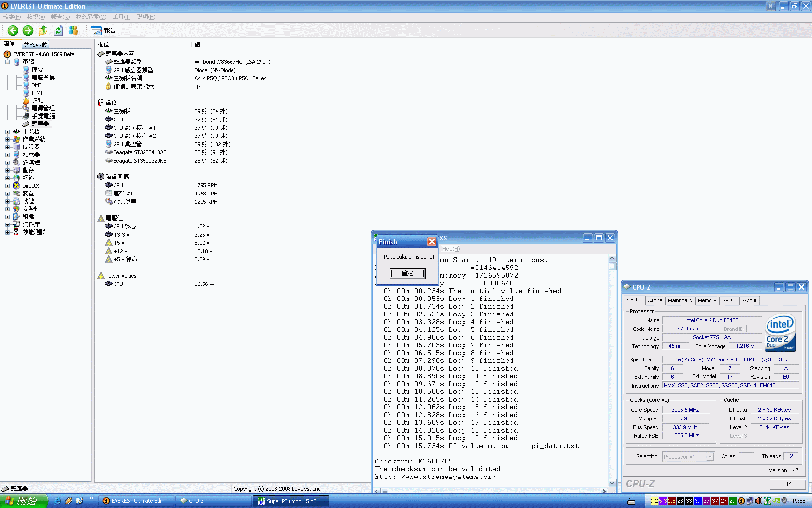
Task: Expand the DirectX tree node
Action: (7, 186)
